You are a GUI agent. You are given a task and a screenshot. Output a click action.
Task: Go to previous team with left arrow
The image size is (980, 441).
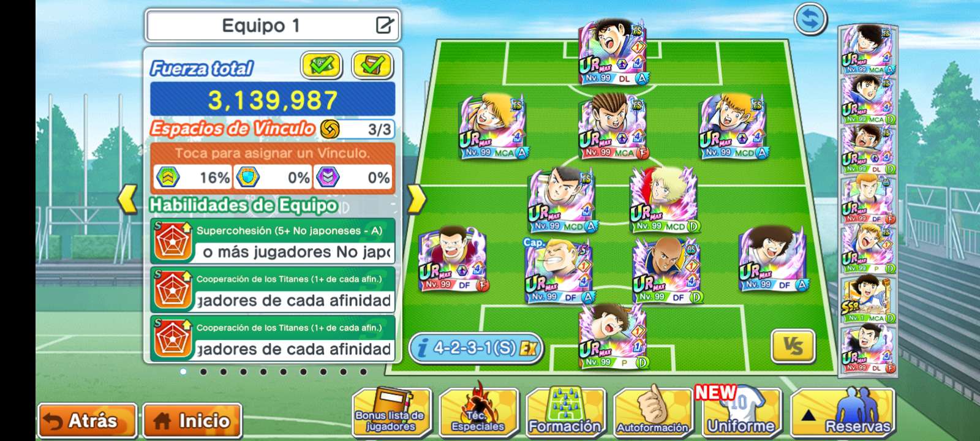point(127,199)
